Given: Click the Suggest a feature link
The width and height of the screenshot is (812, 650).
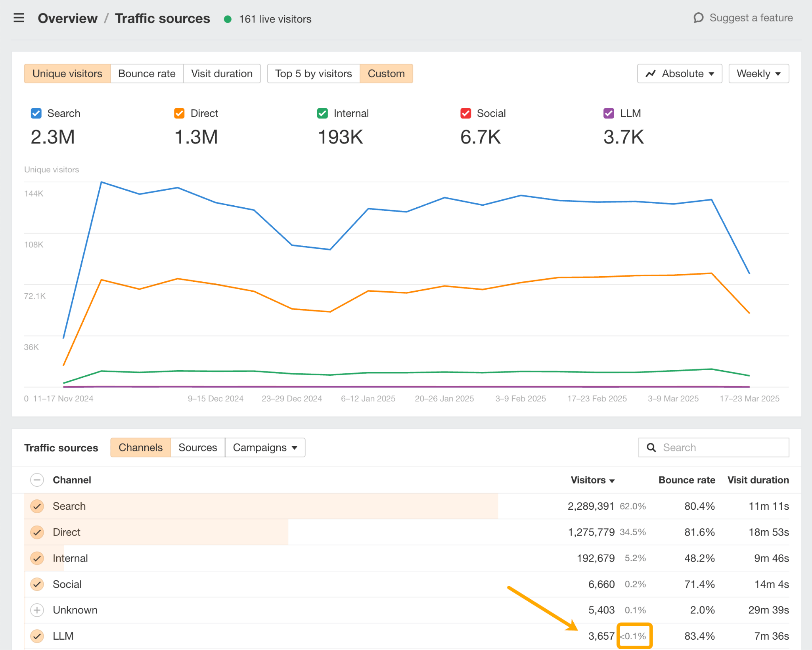Looking at the screenshot, I should (x=751, y=18).
